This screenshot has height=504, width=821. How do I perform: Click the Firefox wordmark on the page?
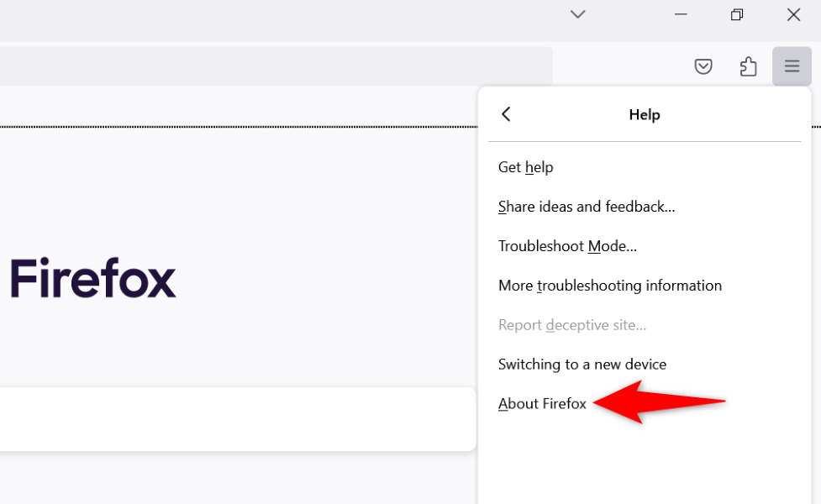click(92, 280)
